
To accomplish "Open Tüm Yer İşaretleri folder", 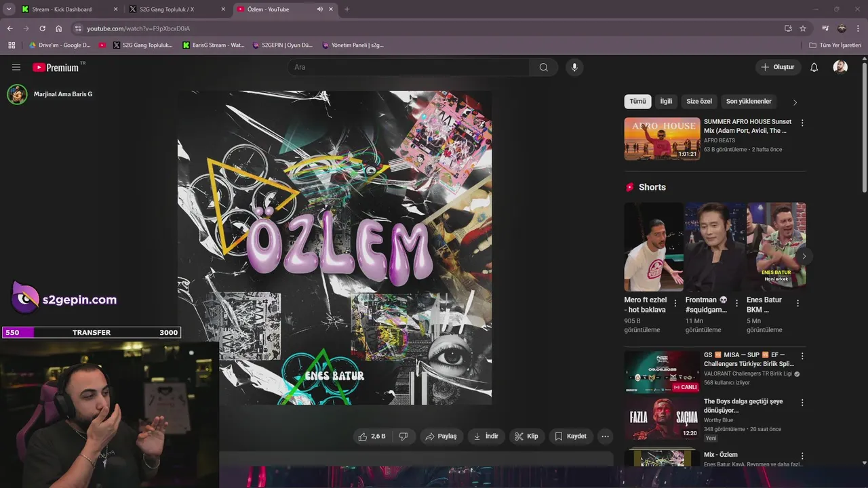I will tap(835, 45).
